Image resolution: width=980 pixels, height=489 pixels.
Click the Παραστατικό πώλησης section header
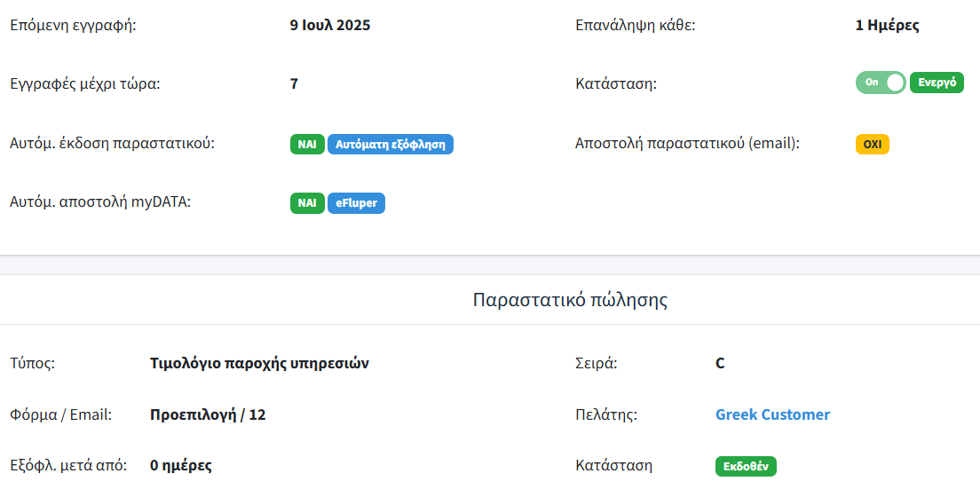pos(570,300)
